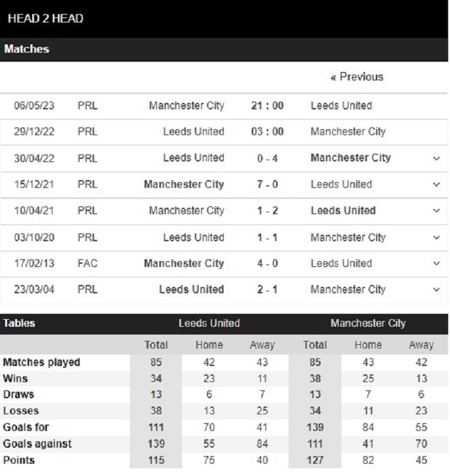Select the Matches played row label
Screen dimensions: 450x476
(x=42, y=362)
